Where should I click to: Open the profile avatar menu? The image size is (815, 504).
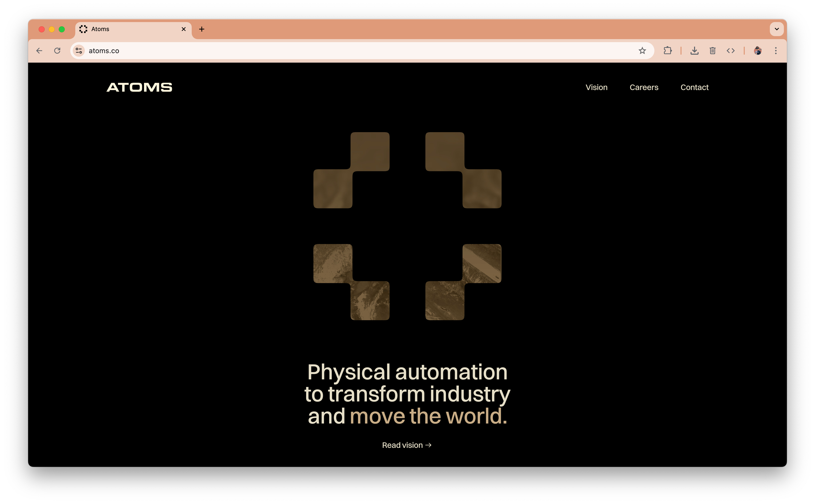(757, 51)
